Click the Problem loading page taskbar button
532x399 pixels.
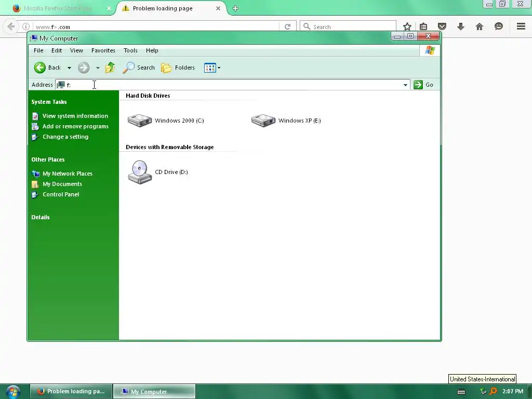click(x=71, y=392)
